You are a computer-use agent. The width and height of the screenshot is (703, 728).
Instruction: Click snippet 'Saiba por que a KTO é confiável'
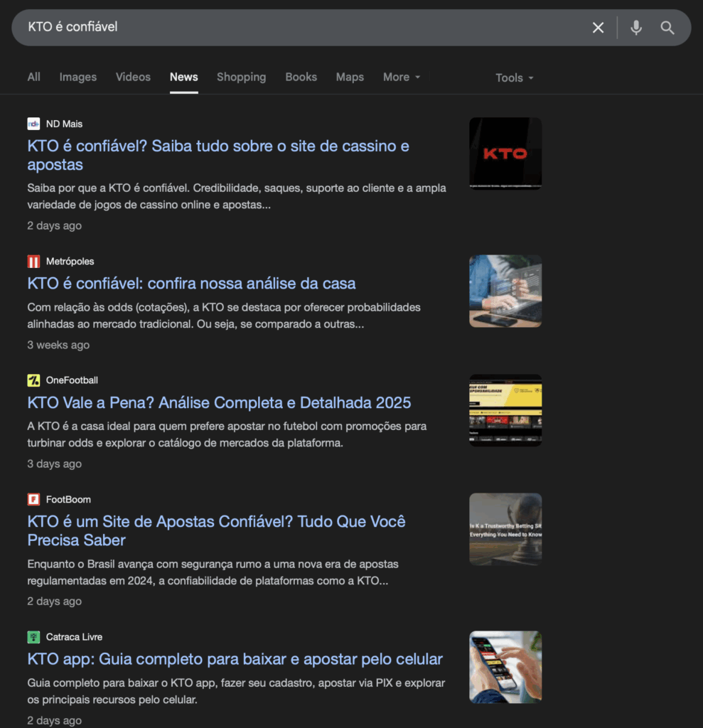[237, 196]
